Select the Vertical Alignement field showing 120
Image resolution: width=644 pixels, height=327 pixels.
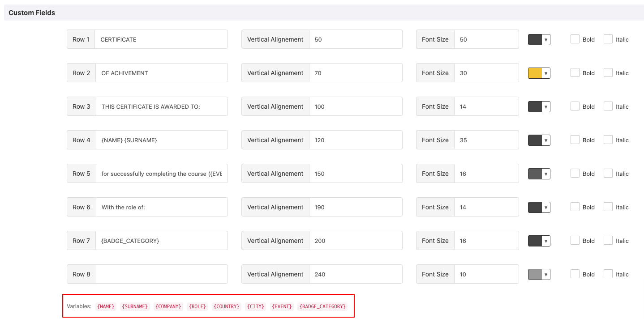coord(356,140)
